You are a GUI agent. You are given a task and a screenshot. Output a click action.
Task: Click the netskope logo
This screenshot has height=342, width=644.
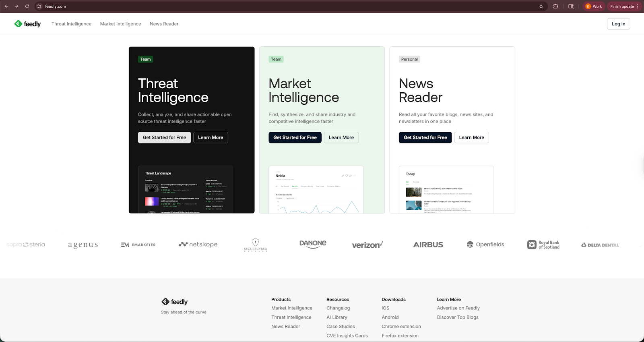click(198, 244)
